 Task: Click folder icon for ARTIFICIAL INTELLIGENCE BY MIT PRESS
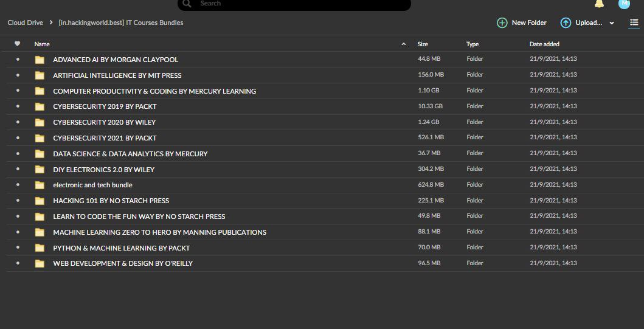pyautogui.click(x=40, y=75)
